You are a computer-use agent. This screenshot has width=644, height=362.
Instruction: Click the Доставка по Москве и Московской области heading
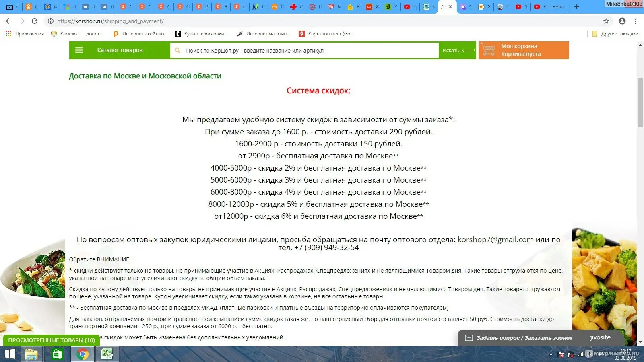coord(145,76)
